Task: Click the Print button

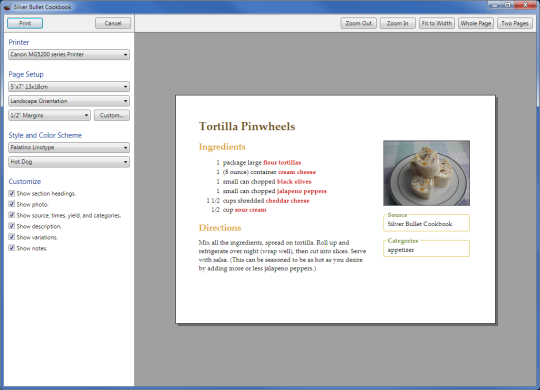Action: pos(25,23)
